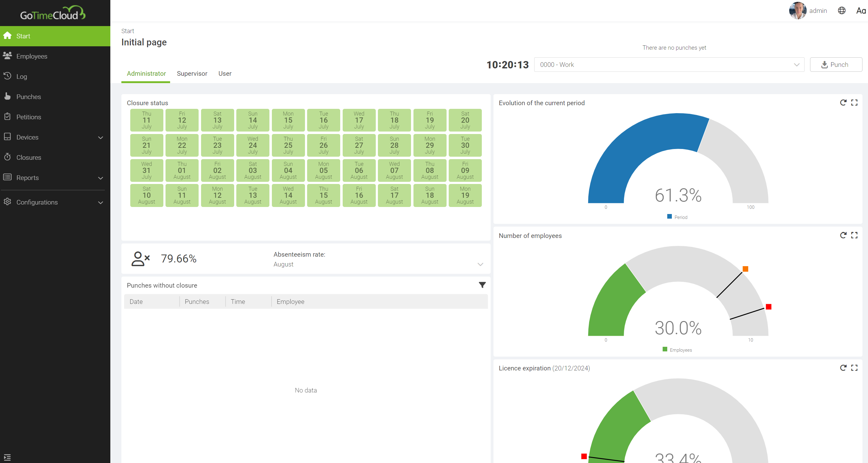Click the Petitions icon in sidebar
This screenshot has width=868, height=463.
pyautogui.click(x=8, y=117)
